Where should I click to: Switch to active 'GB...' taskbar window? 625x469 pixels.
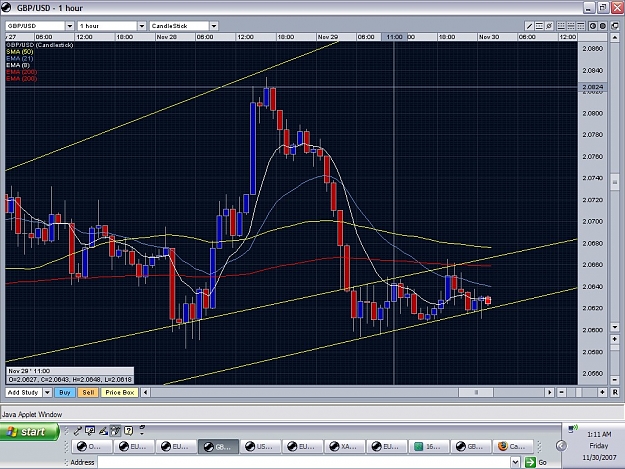218,447
